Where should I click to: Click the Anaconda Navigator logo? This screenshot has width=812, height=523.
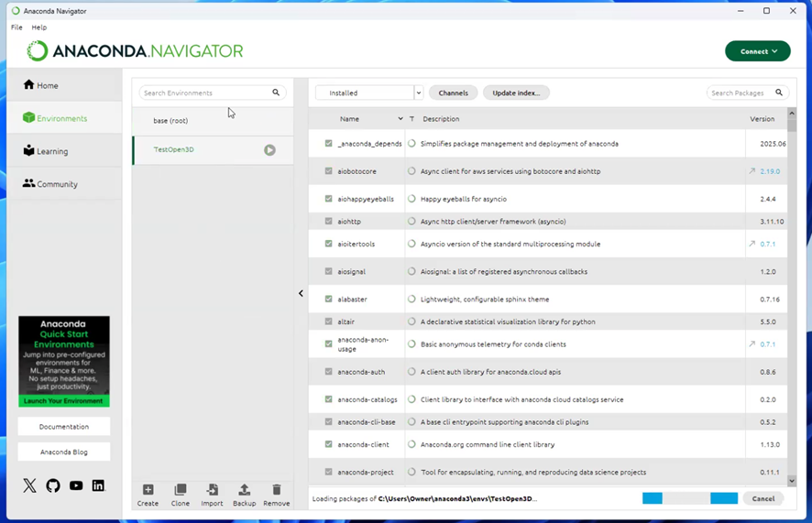[135, 50]
